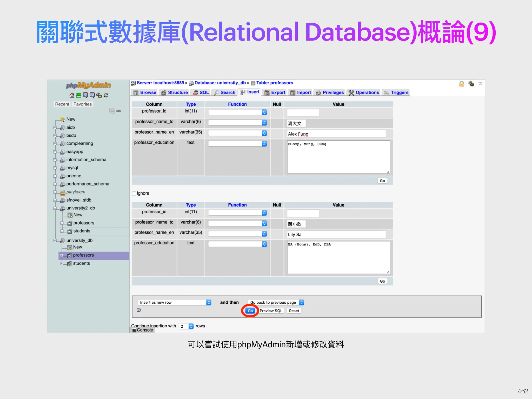Image resolution: width=532 pixels, height=399 pixels.
Task: Collapse the university2_db database node
Action: (55, 208)
